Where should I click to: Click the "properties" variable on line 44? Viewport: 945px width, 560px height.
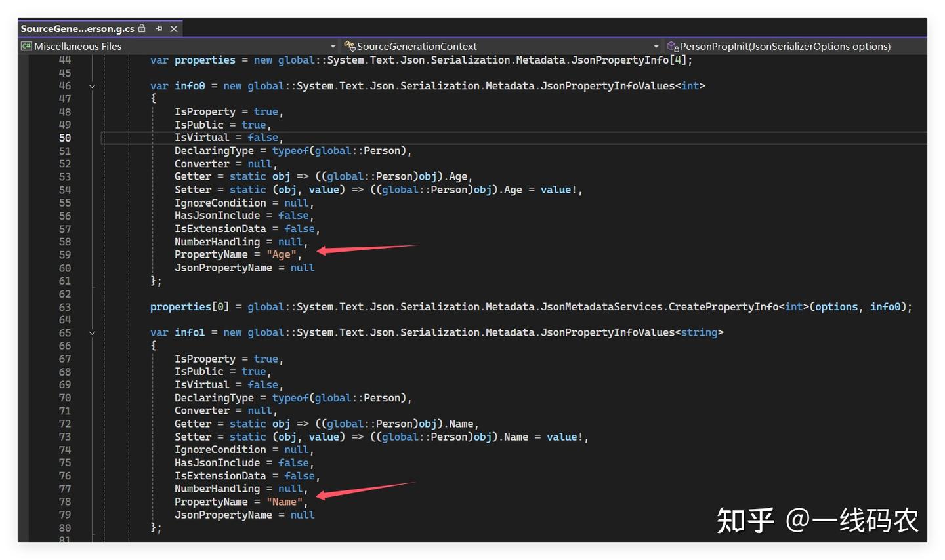(x=205, y=60)
